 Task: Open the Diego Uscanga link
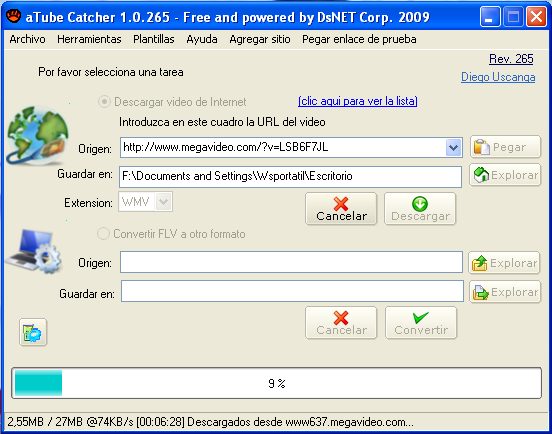(498, 77)
